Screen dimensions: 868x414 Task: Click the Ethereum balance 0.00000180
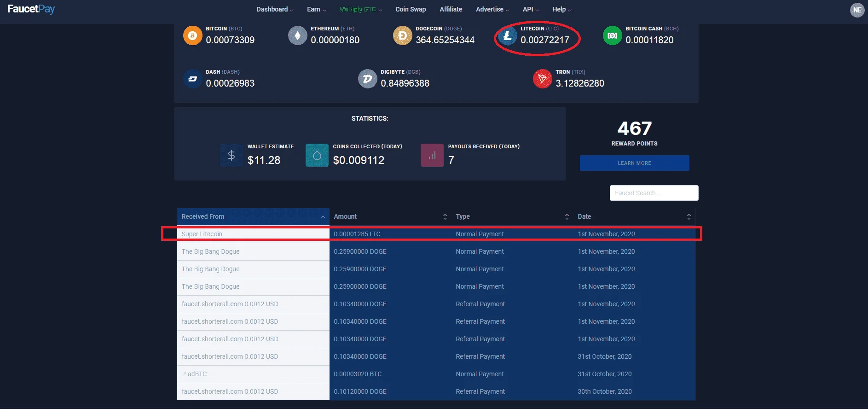pyautogui.click(x=335, y=40)
